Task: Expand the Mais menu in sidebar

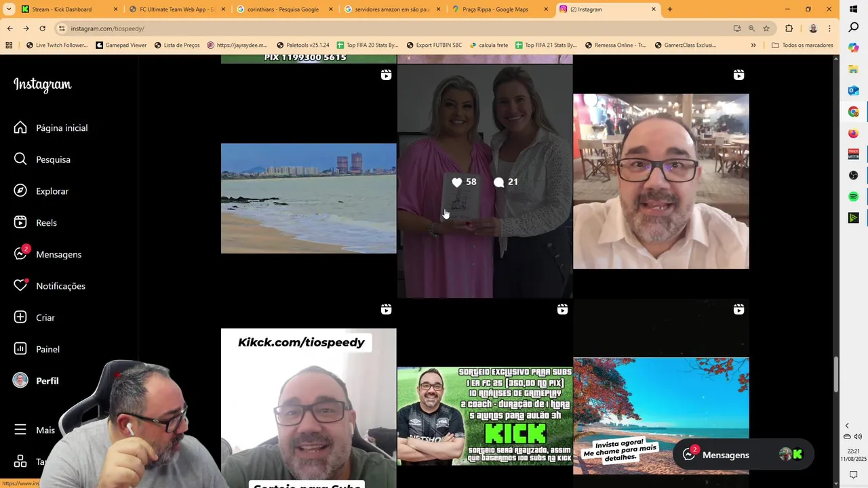Action: tap(34, 430)
